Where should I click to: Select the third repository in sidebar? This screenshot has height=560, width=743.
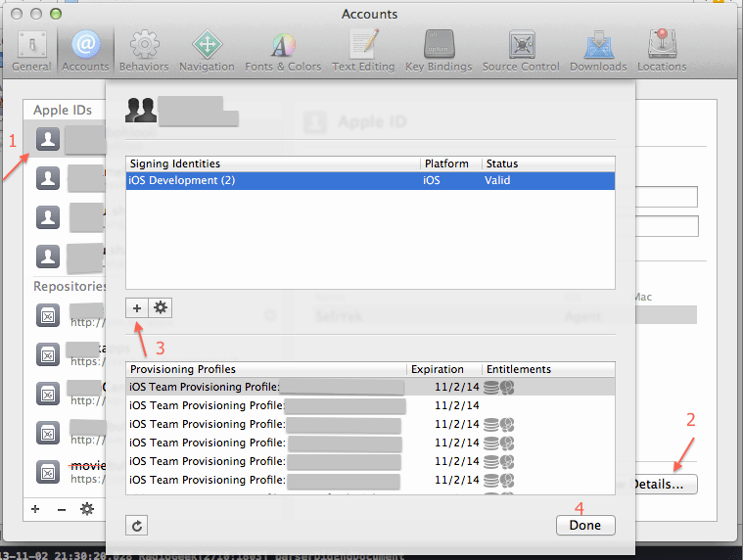65,395
